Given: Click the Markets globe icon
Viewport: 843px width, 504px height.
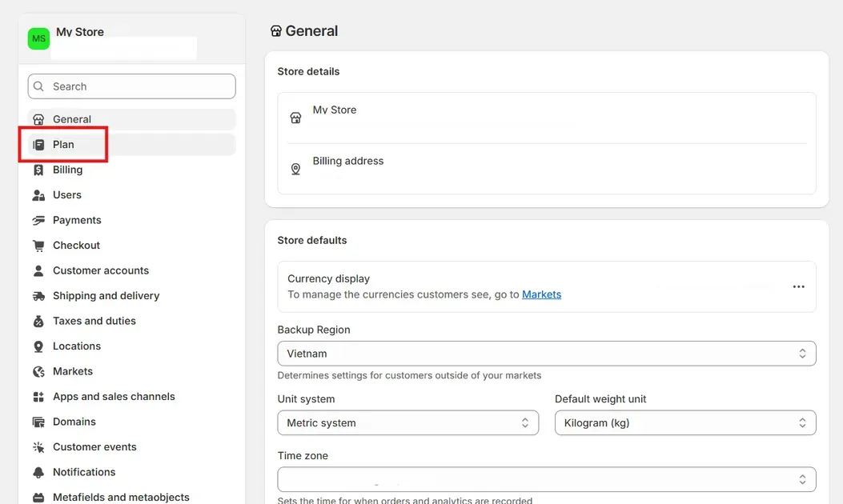Looking at the screenshot, I should click(38, 371).
